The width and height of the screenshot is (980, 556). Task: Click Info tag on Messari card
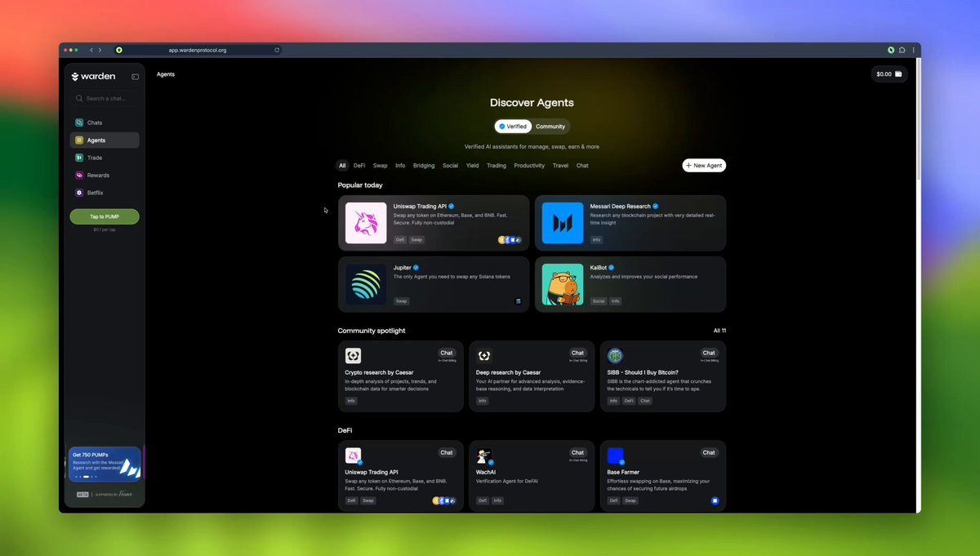tap(596, 240)
